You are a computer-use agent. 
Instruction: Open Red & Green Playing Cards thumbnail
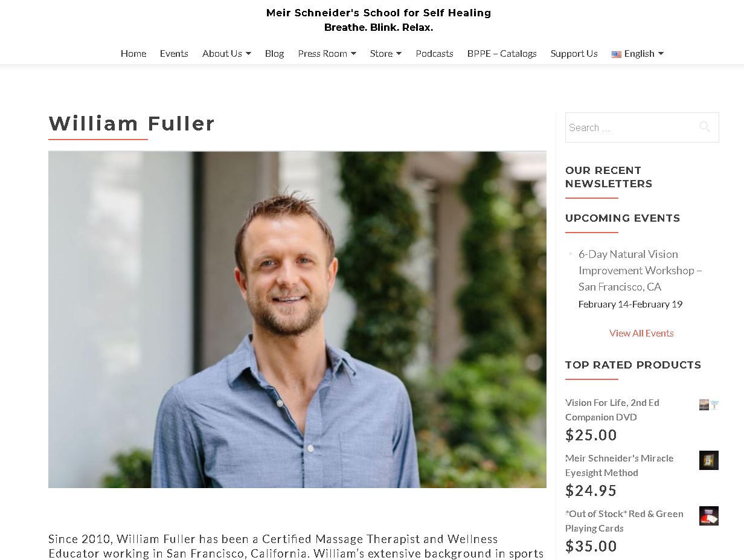click(x=709, y=516)
